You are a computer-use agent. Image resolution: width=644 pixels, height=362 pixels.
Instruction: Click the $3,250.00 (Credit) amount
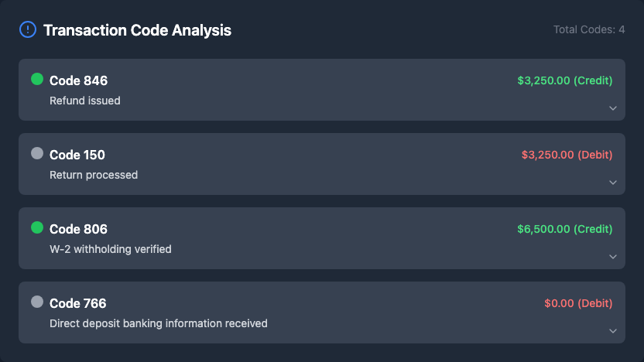pyautogui.click(x=565, y=80)
